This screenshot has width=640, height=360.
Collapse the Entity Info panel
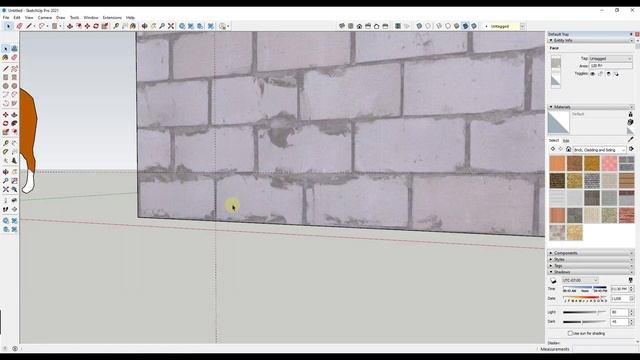point(591,40)
